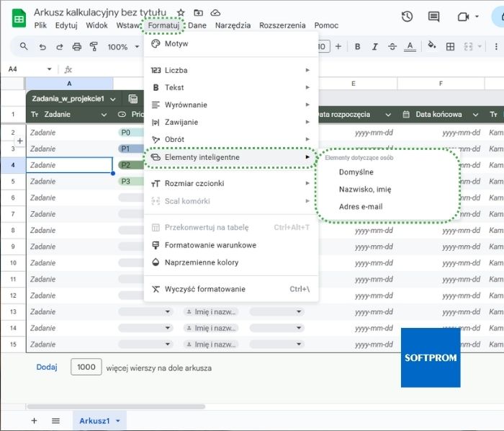Open the borders grid icon
This screenshot has height=431, width=504.
450,47
